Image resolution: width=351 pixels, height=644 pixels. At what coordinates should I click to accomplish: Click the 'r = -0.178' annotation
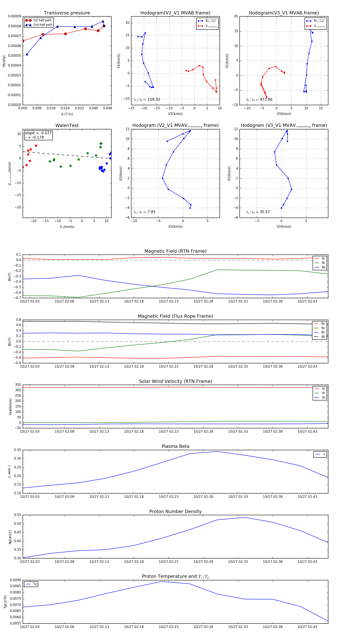(x=35, y=137)
